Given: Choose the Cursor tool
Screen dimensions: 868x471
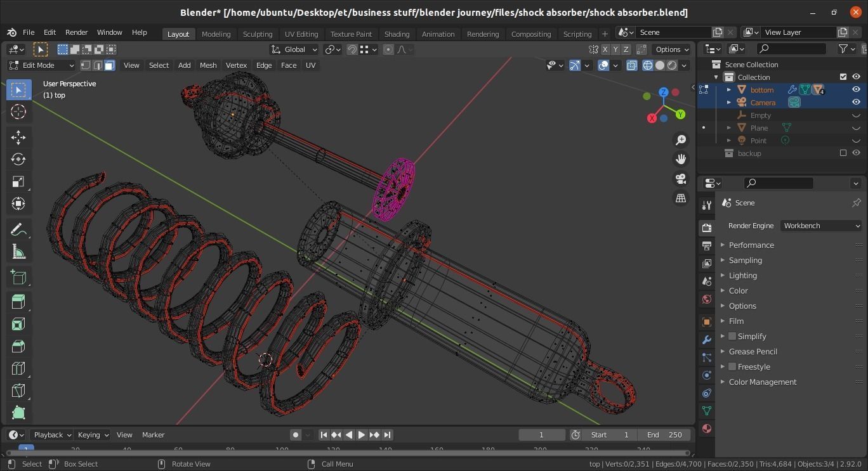Looking at the screenshot, I should 18,112.
